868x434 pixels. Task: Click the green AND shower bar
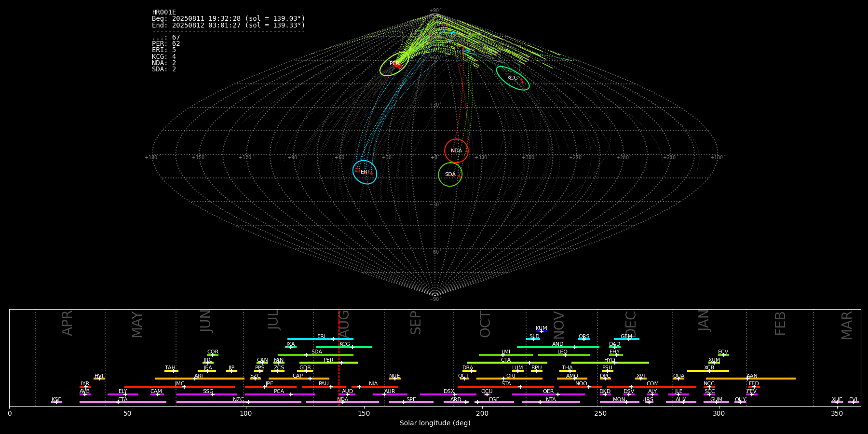click(x=558, y=347)
